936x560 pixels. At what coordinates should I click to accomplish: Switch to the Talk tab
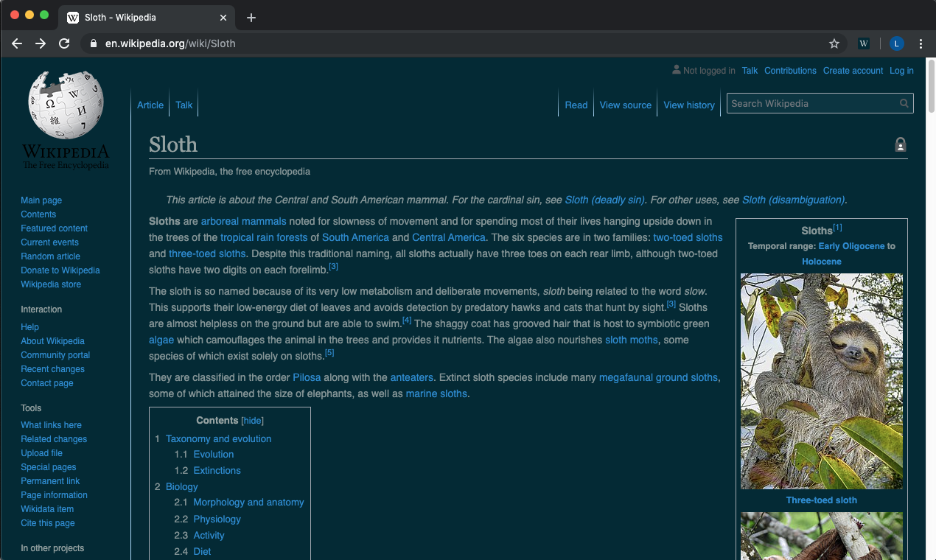click(184, 105)
